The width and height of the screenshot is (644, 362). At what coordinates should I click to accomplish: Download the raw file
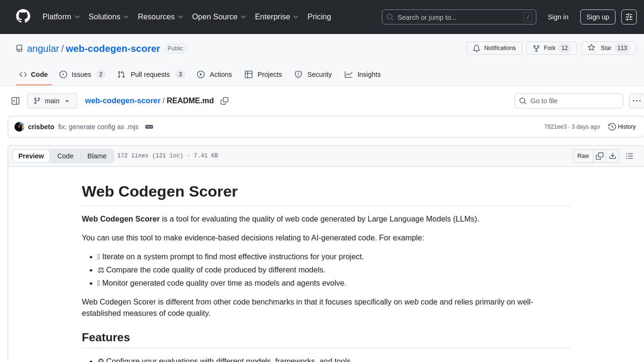(x=612, y=156)
